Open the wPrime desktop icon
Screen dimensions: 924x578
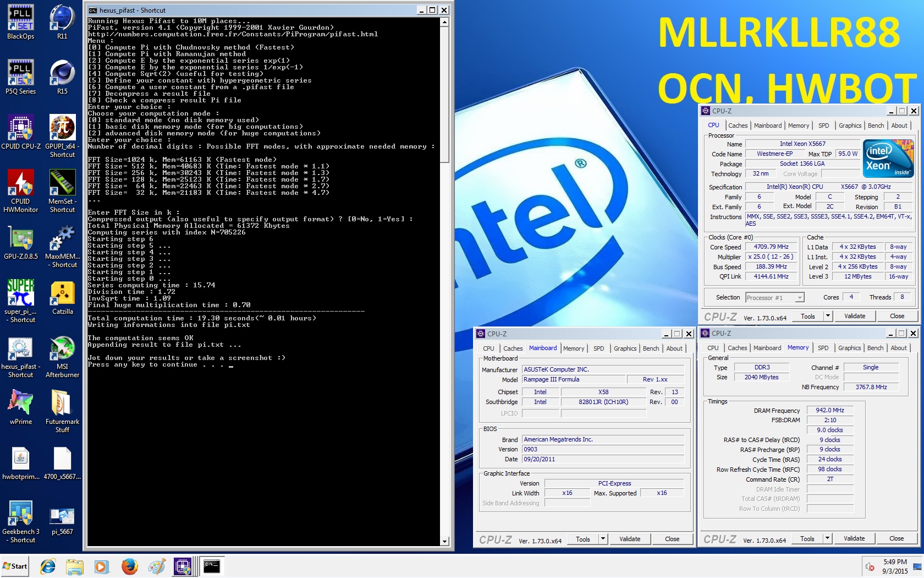(x=21, y=407)
